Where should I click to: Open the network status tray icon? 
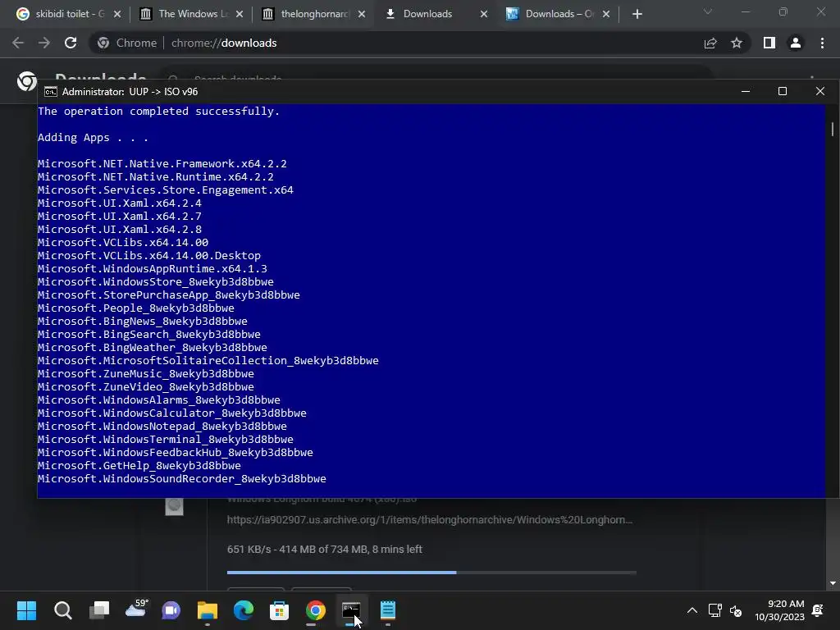tap(714, 610)
